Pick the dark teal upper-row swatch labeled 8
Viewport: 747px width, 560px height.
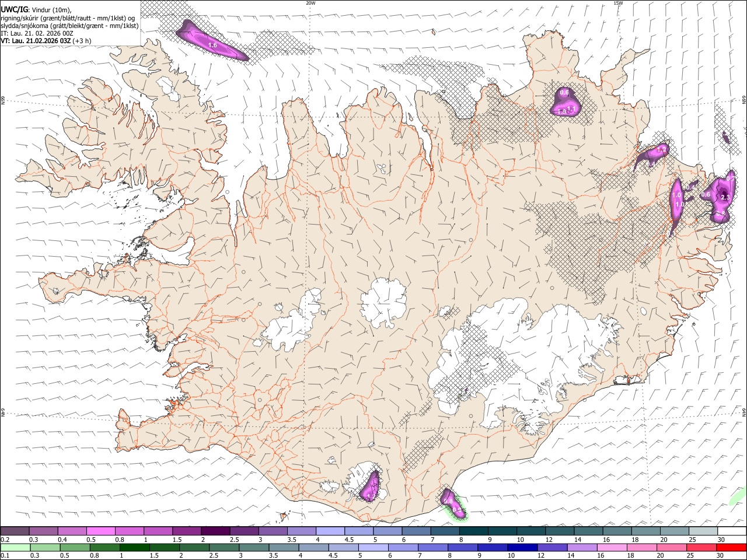pyautogui.click(x=473, y=531)
